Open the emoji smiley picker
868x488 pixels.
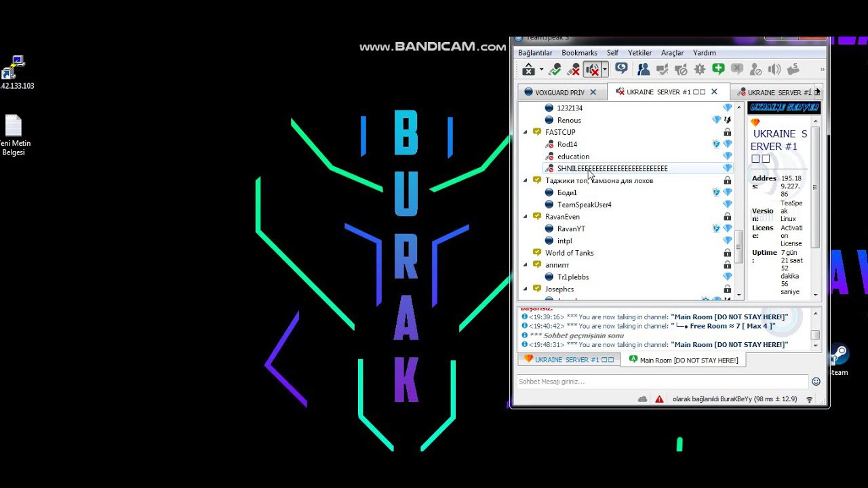pos(816,382)
